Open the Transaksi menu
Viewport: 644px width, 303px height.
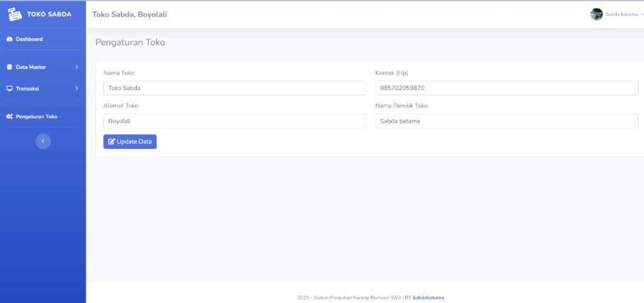[43, 88]
